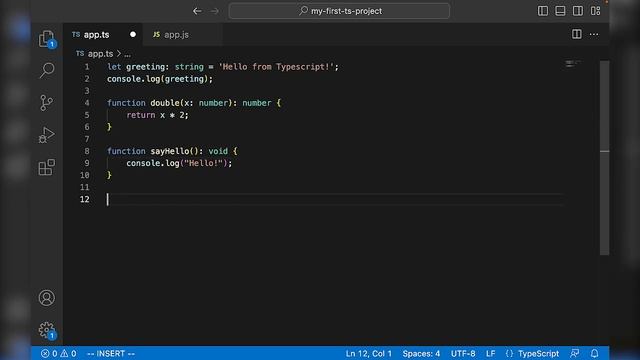This screenshot has width=640, height=360.
Task: Place cursor on empty line 12
Action: [x=335, y=199]
